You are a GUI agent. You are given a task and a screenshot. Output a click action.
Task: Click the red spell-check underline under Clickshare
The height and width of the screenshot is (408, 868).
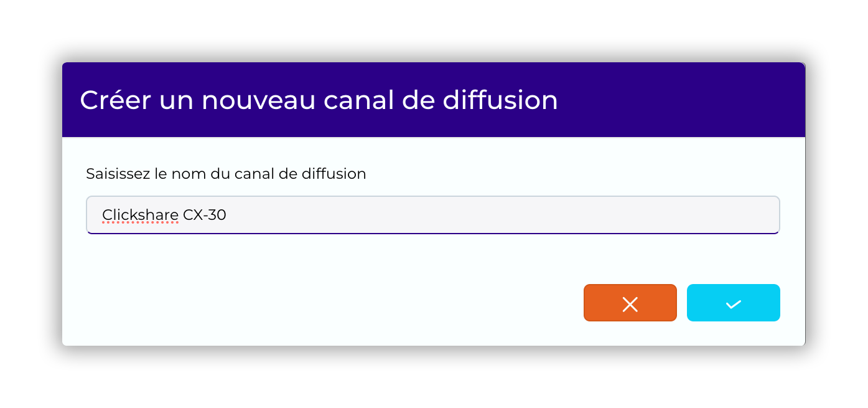(x=140, y=223)
